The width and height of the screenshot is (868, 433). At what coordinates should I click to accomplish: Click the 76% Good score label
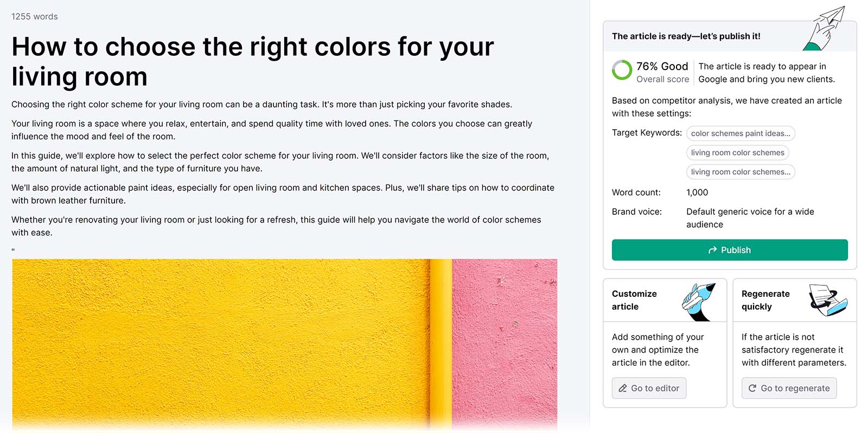coord(662,66)
